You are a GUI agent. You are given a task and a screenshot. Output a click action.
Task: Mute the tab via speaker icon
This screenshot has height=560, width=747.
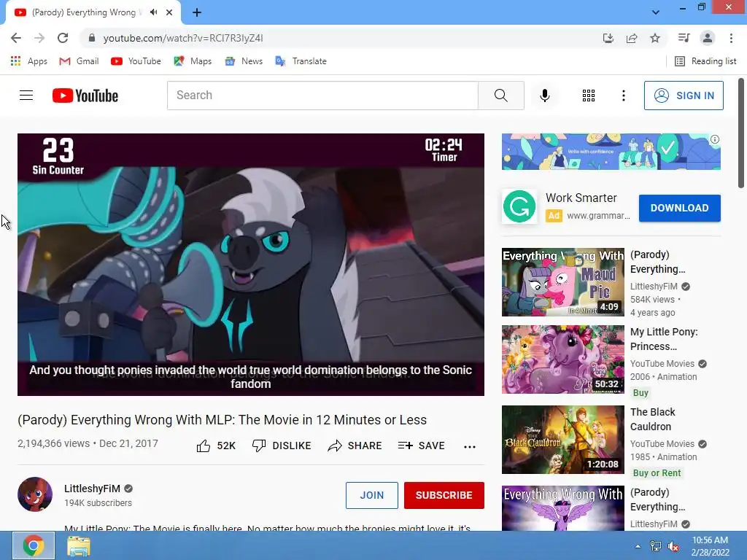coord(153,12)
